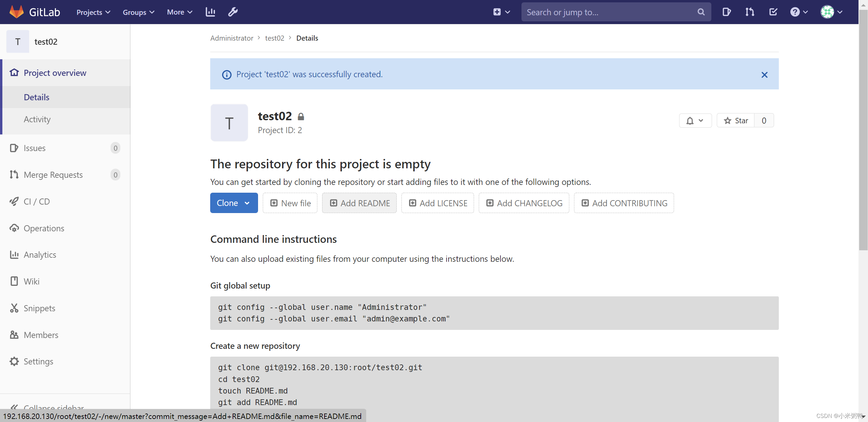Open the notification bell dropdown
The image size is (868, 422).
pos(695,121)
